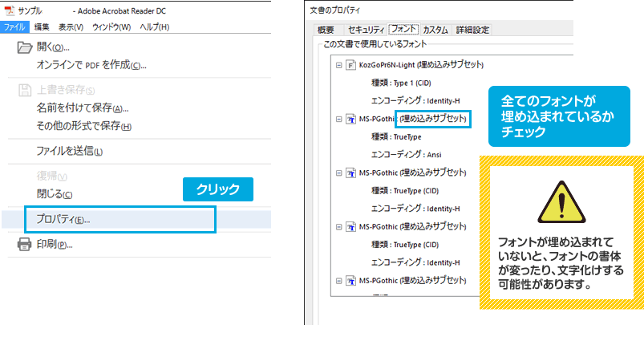Switch to the 詳細設定 tab
This screenshot has height=341, width=644.
[472, 30]
